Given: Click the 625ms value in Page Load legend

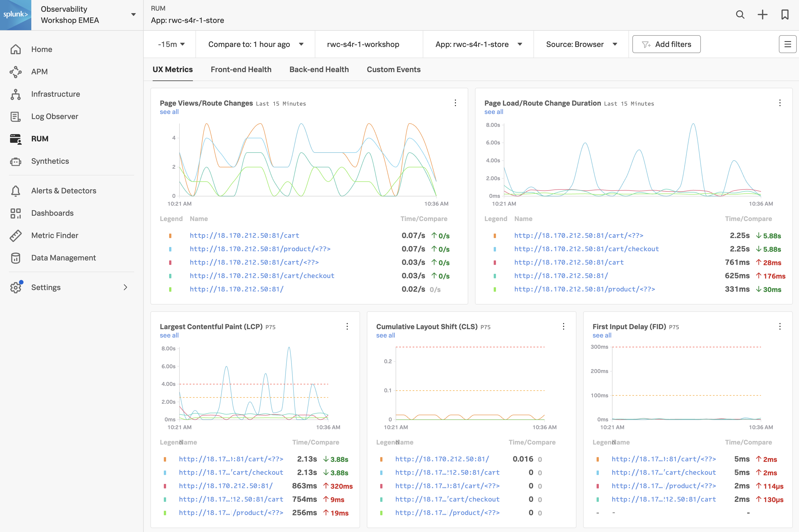Looking at the screenshot, I should point(737,276).
